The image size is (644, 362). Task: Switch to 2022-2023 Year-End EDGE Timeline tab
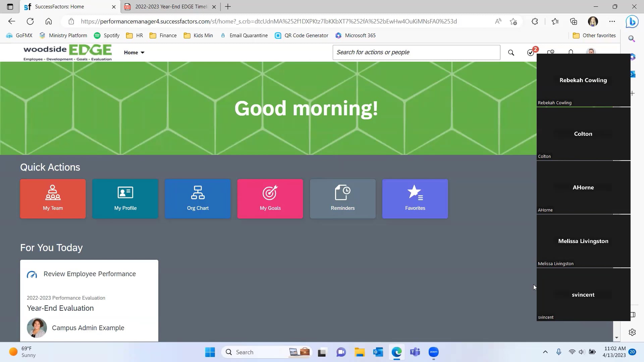tap(170, 7)
